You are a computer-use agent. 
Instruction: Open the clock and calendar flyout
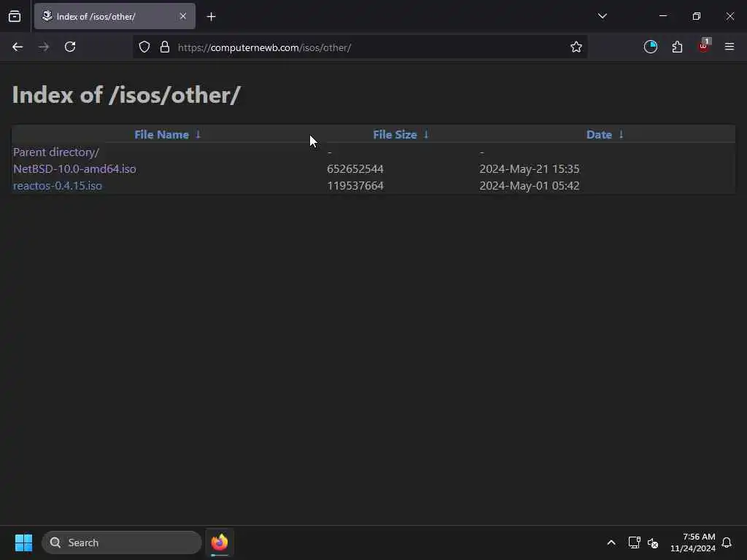pyautogui.click(x=693, y=542)
